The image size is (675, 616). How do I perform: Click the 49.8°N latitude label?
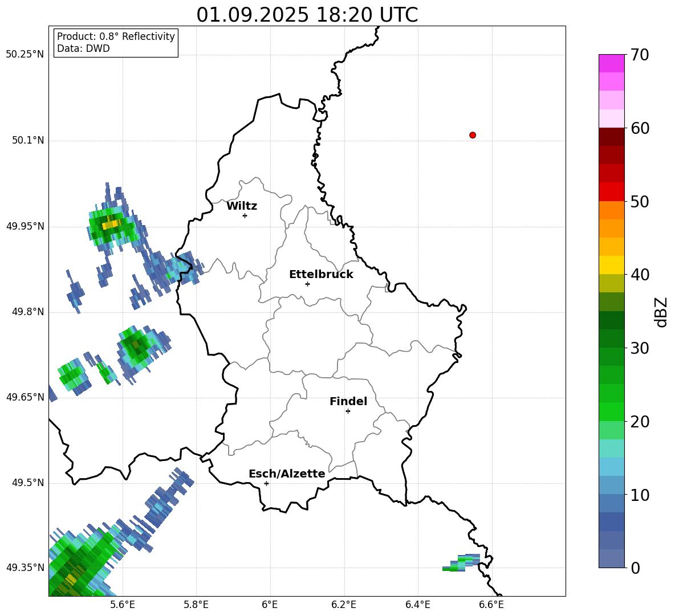pos(29,312)
